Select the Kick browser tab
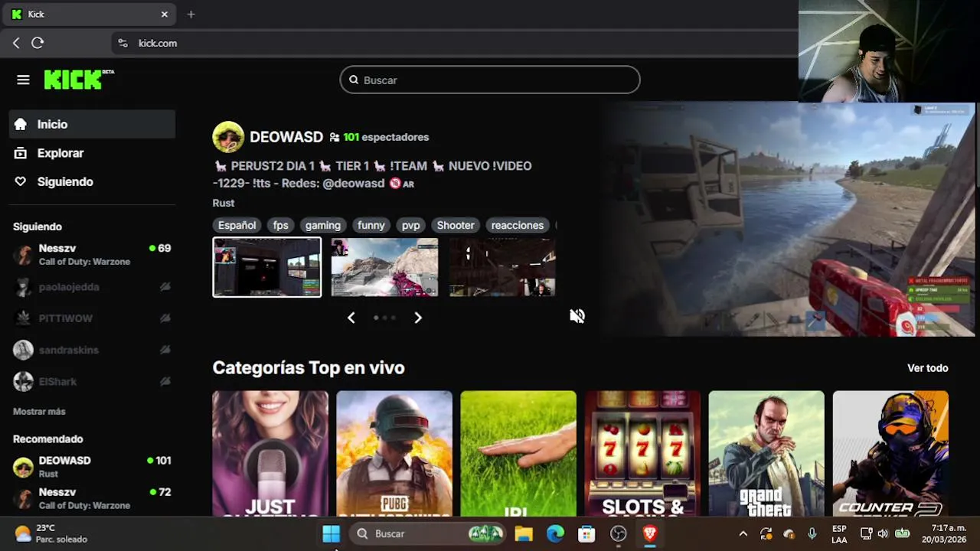980x551 pixels. tap(90, 14)
